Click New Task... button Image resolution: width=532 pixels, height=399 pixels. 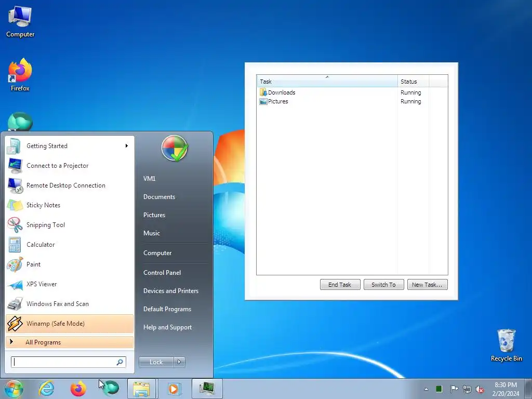[427, 285]
